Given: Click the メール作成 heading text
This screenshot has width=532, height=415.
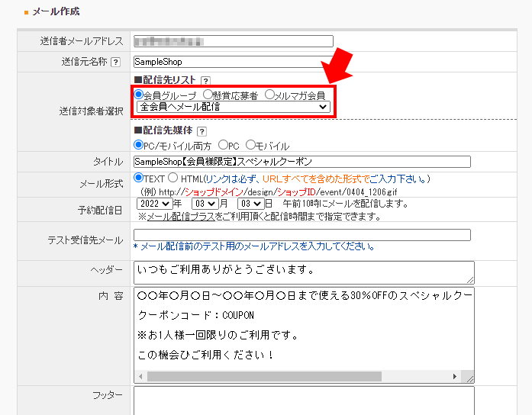Looking at the screenshot, I should [x=56, y=12].
